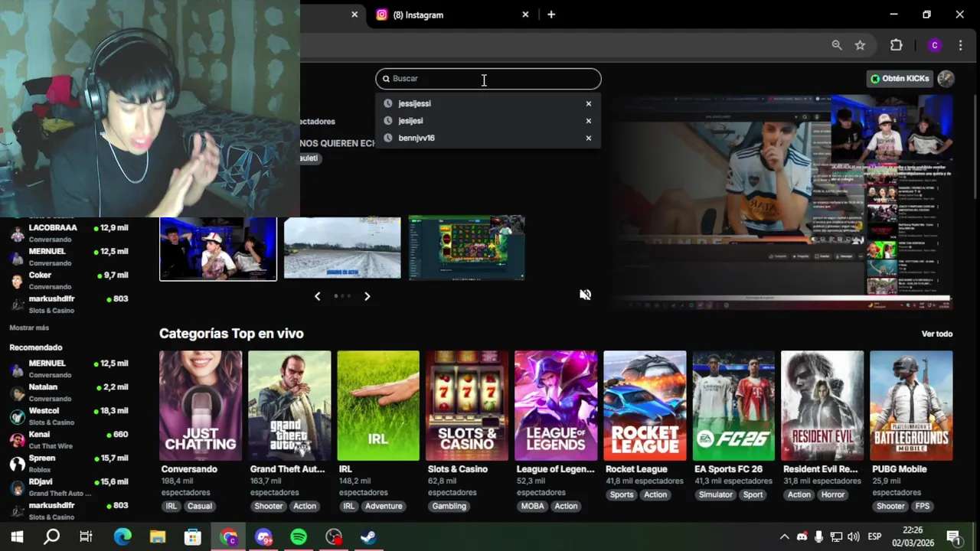Click the browser zoom magnifier icon
The image size is (980, 551).
tap(837, 45)
